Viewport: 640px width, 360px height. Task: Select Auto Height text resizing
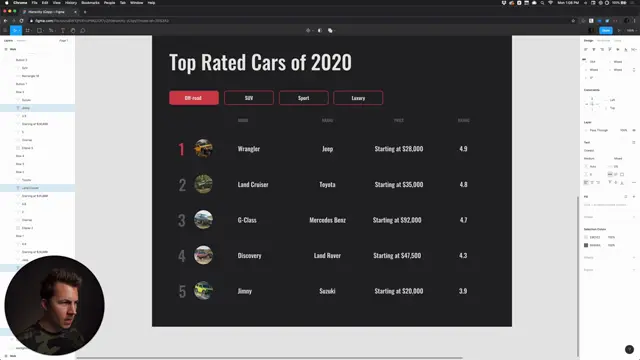point(616,174)
